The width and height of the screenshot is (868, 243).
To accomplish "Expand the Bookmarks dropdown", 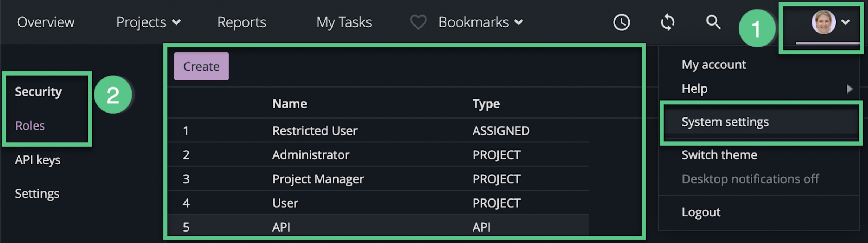I will pos(480,22).
